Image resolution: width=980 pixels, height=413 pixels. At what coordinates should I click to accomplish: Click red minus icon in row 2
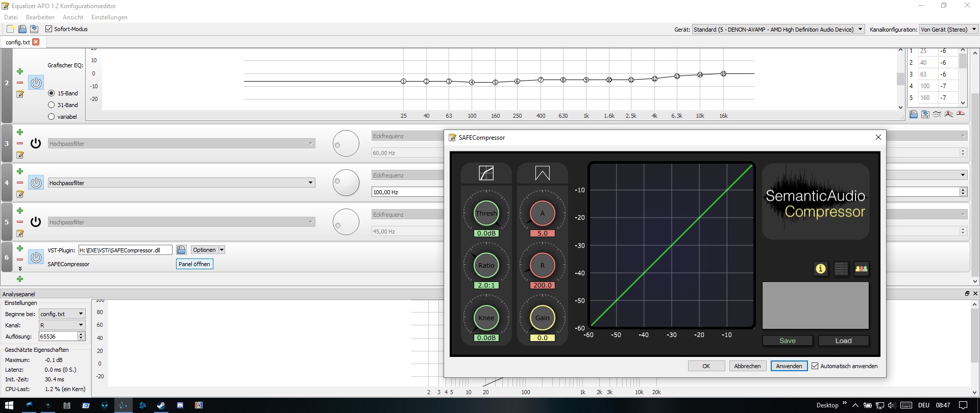pyautogui.click(x=20, y=83)
